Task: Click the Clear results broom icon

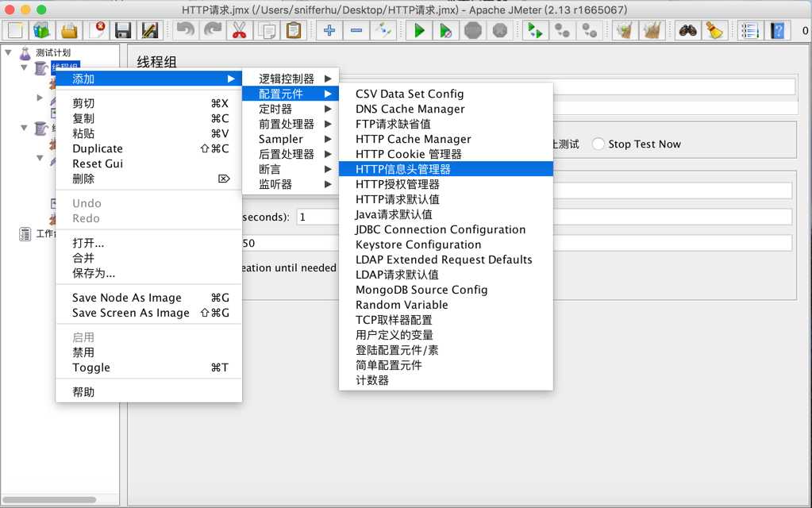Action: (x=625, y=30)
